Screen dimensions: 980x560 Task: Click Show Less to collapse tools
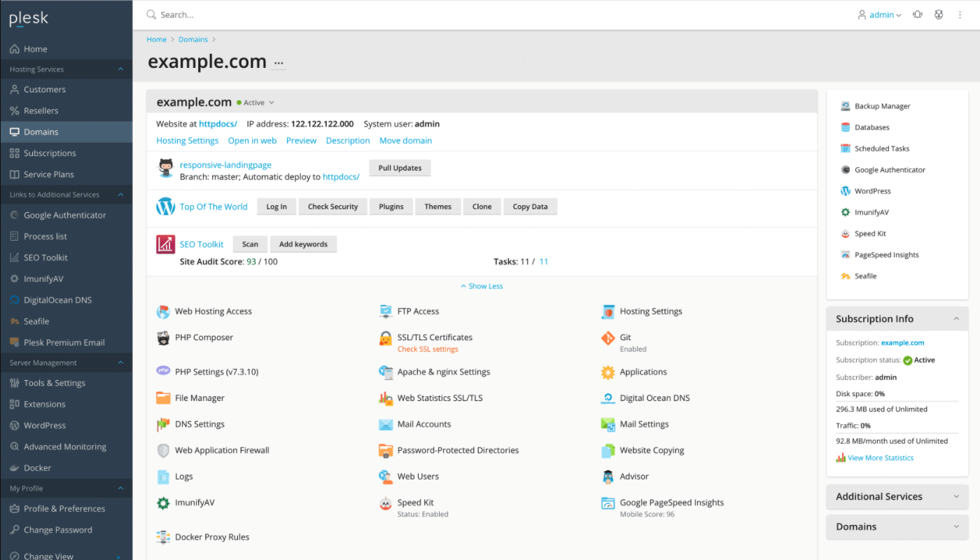point(482,286)
